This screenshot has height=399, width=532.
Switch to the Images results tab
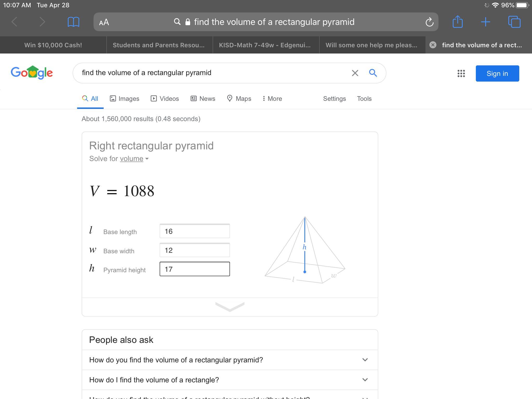click(124, 99)
